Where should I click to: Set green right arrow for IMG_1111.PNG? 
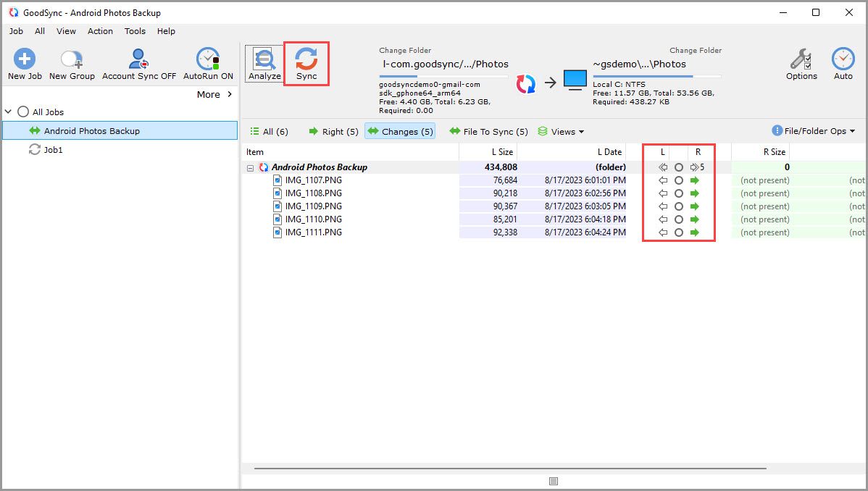(x=695, y=232)
